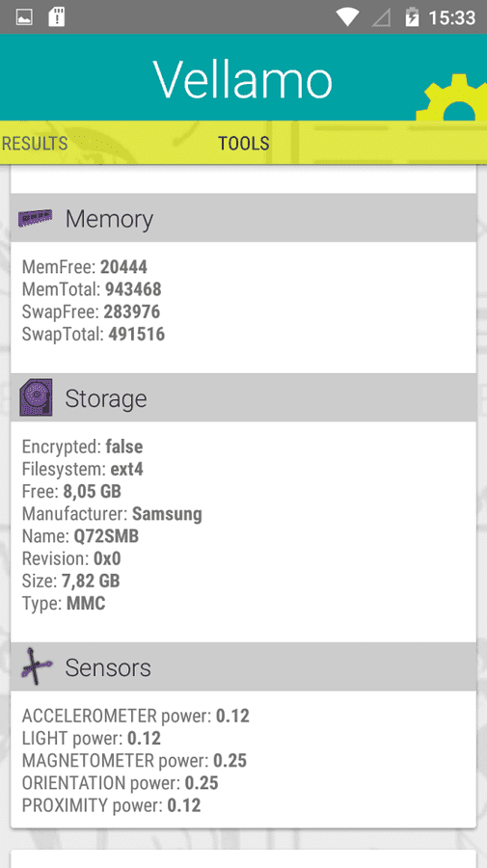Image resolution: width=487 pixels, height=868 pixels.
Task: Tap the purple RAM stick Memory icon
Action: [36, 218]
